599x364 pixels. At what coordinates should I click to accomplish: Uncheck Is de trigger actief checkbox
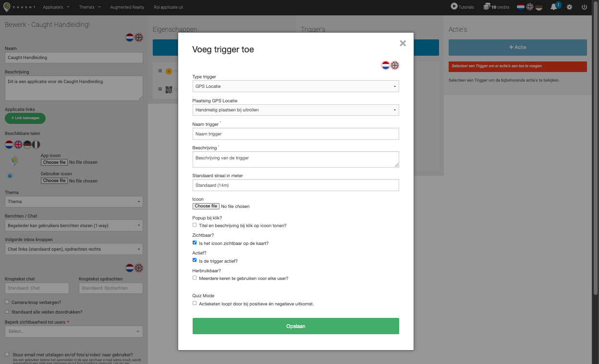(x=195, y=260)
